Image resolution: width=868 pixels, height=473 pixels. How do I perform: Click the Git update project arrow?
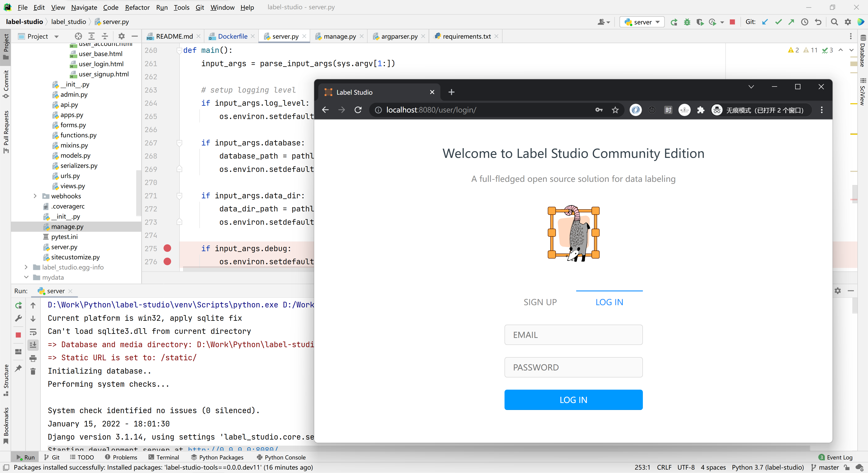765,22
